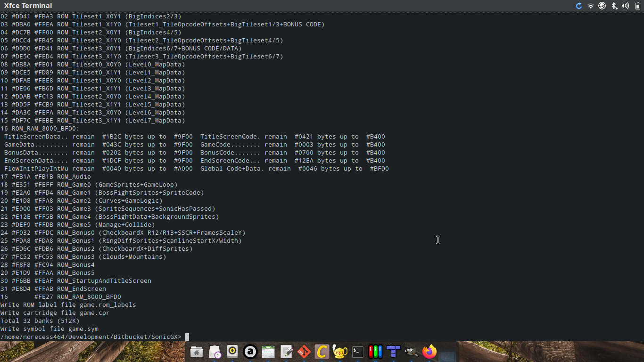Viewport: 644px width, 362px height.
Task: Select the terminal icon in the dock
Action: click(358, 352)
